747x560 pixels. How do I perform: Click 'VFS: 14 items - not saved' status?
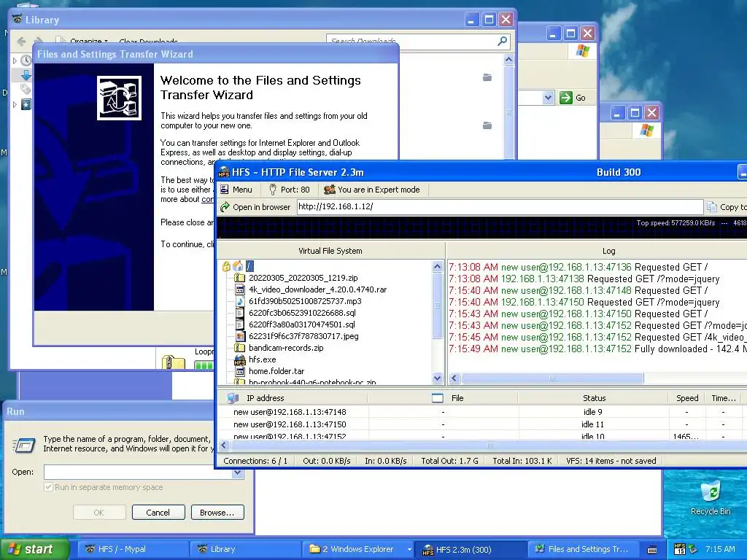click(x=611, y=461)
